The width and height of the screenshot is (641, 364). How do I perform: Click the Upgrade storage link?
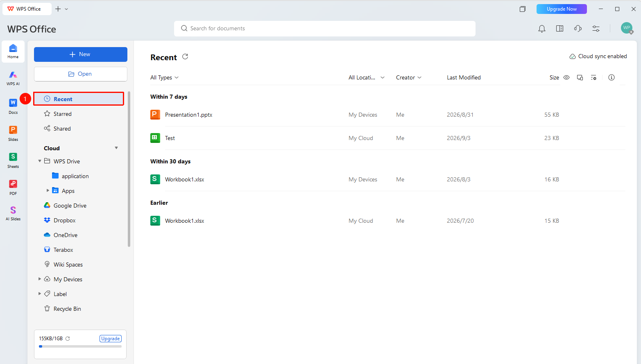tap(111, 339)
